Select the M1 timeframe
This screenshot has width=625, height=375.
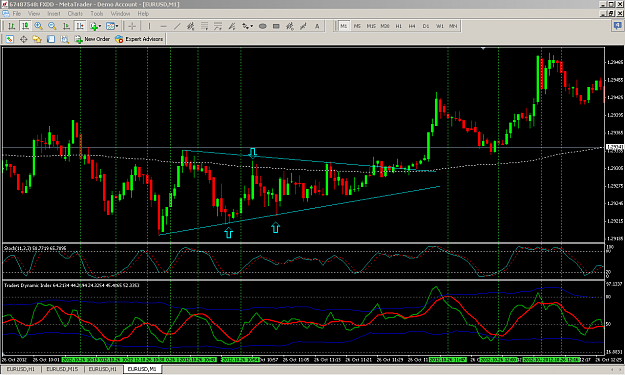tap(344, 26)
